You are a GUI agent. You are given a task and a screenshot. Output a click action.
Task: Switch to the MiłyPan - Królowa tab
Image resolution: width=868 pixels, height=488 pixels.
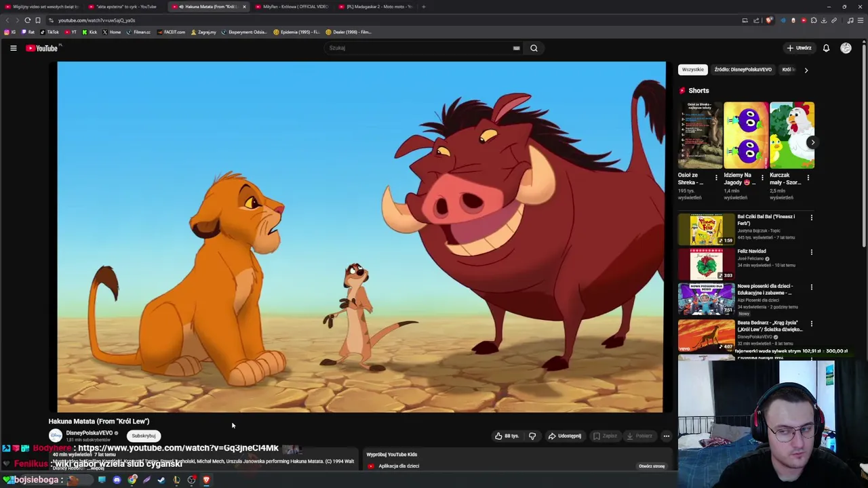coord(294,7)
